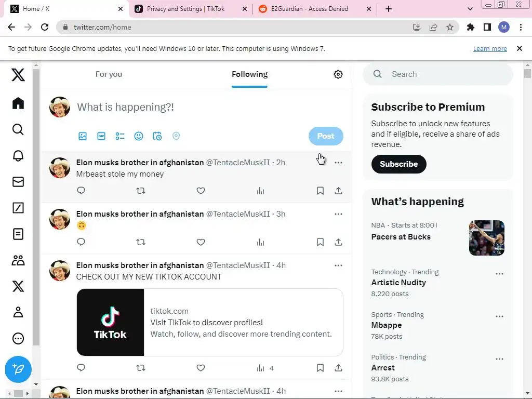Like the 3h emoji post
Screen dimensions: 532x399
click(201, 242)
